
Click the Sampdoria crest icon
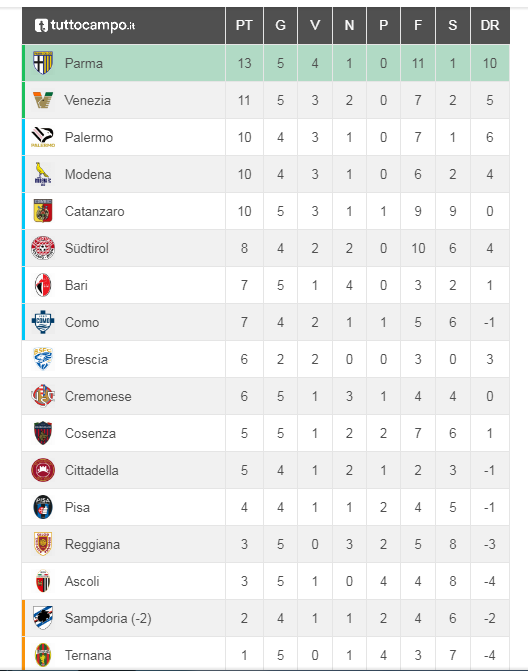pyautogui.click(x=43, y=618)
